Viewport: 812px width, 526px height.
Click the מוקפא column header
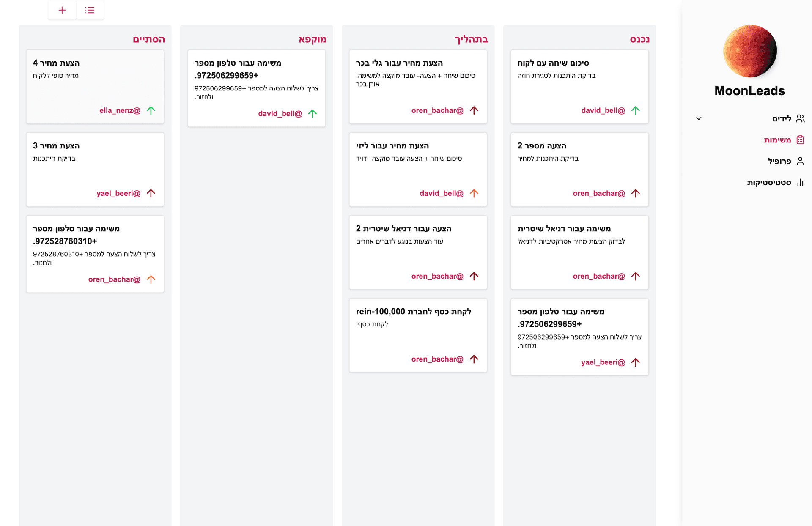pyautogui.click(x=312, y=39)
